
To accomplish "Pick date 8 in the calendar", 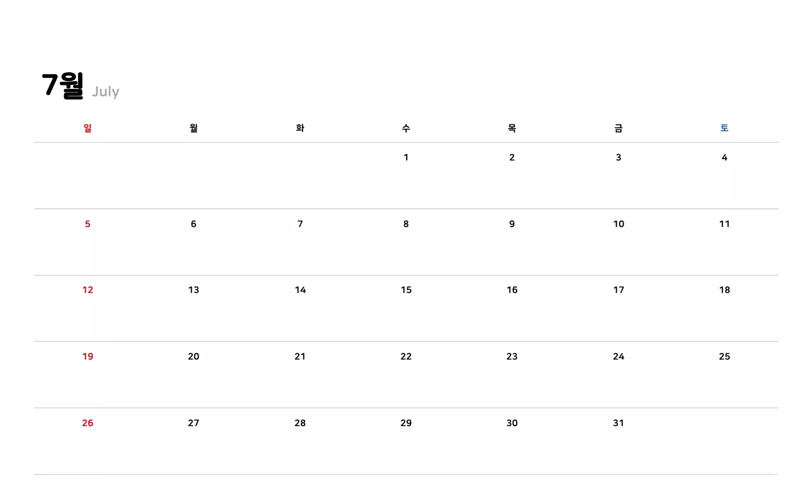I will (406, 224).
